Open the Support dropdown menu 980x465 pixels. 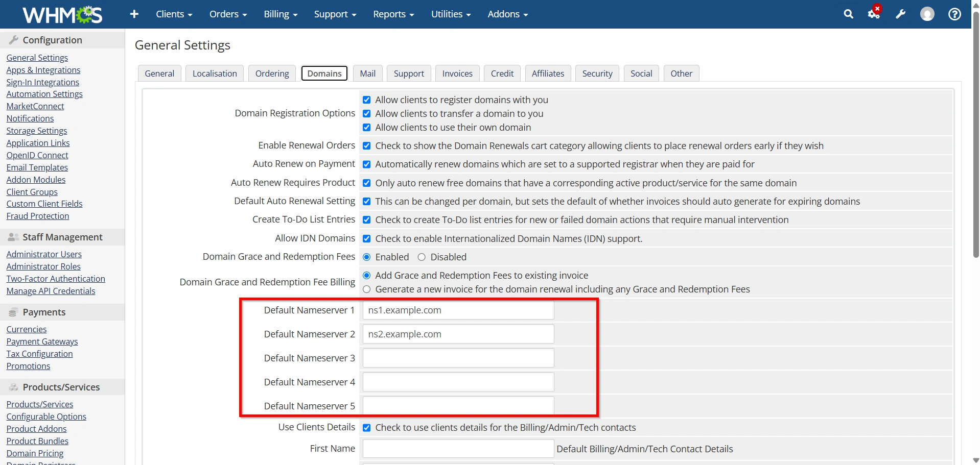pyautogui.click(x=335, y=14)
